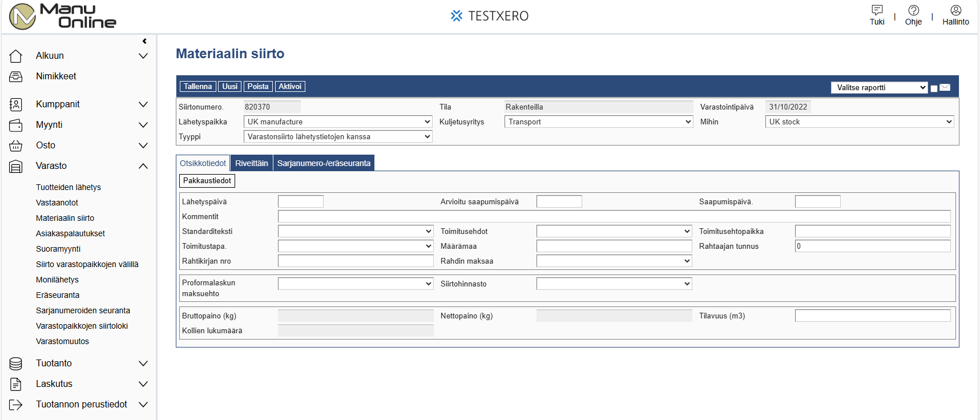The width and height of the screenshot is (980, 420).
Task: Open the Mihin UK stock dropdown
Action: (860, 122)
